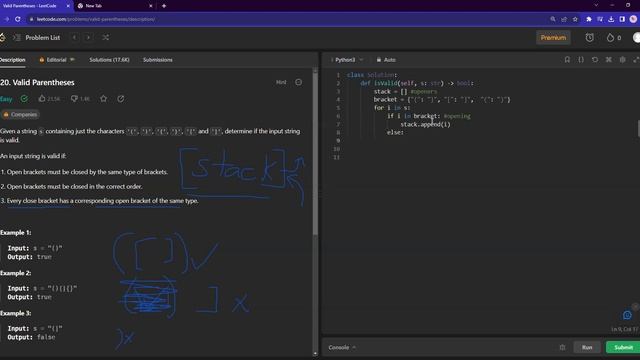Viewport: 640px width, 360px height.
Task: Open the blue assistant icon in editor
Action: (627, 315)
